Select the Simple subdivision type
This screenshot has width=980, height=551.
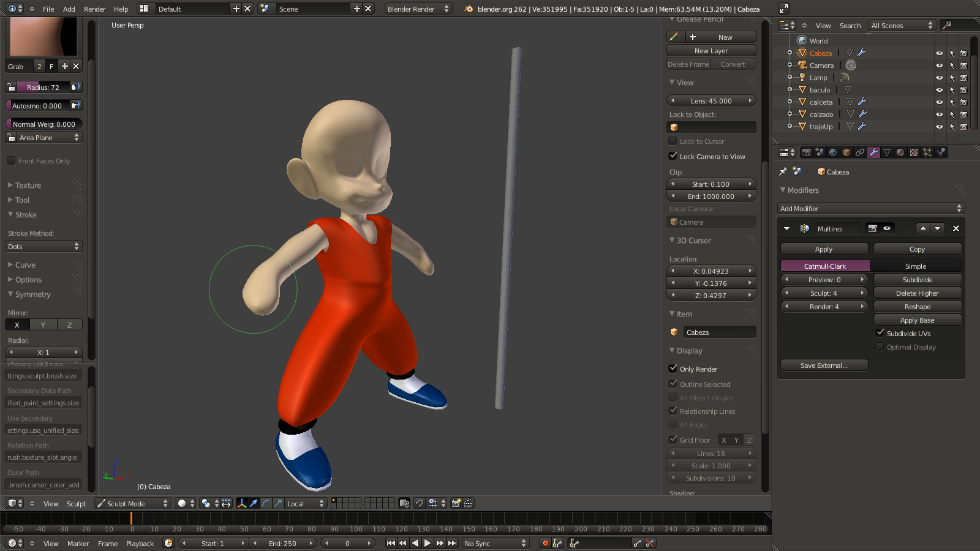tap(916, 266)
